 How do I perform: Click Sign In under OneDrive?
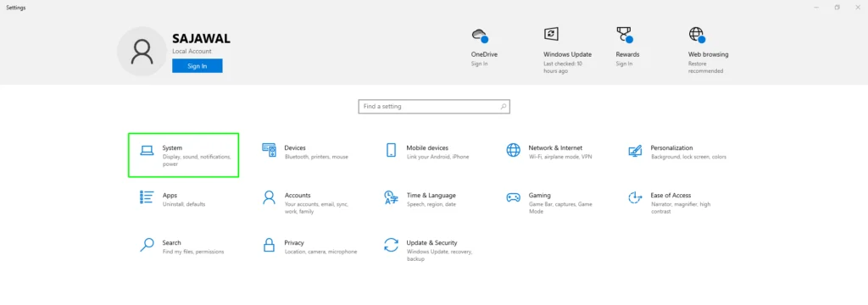(x=480, y=64)
